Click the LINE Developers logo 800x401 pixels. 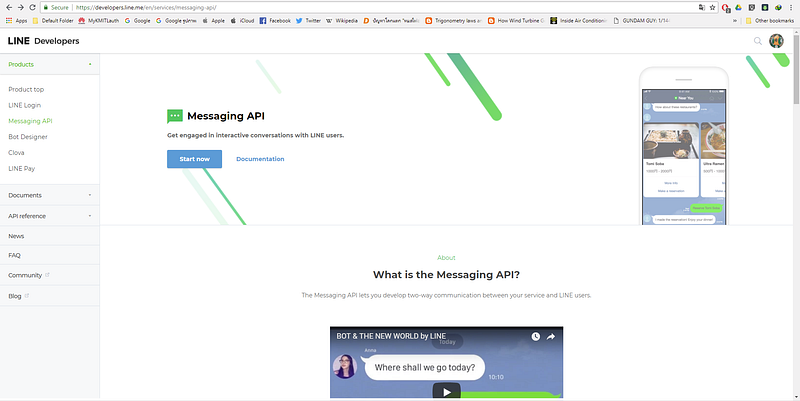43,41
